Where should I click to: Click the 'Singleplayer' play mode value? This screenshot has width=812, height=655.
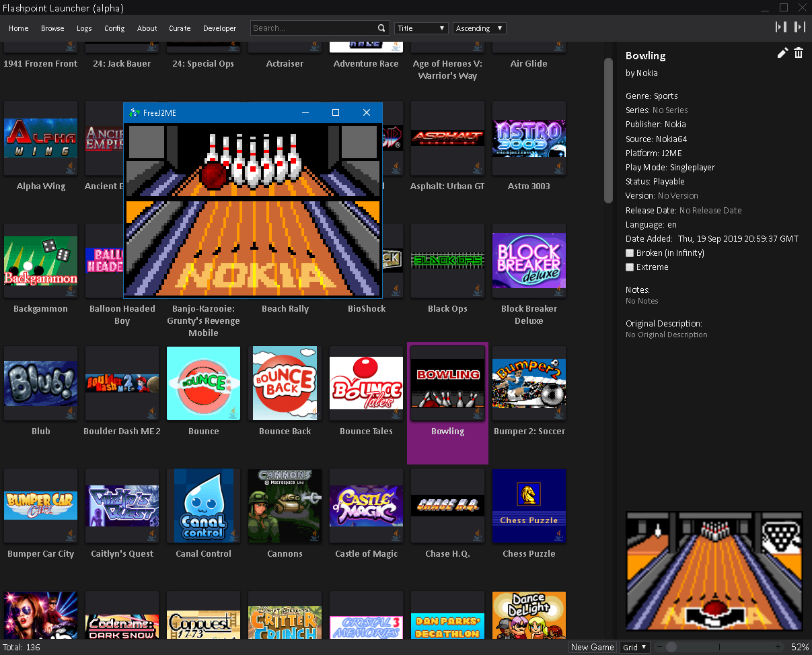pos(692,168)
